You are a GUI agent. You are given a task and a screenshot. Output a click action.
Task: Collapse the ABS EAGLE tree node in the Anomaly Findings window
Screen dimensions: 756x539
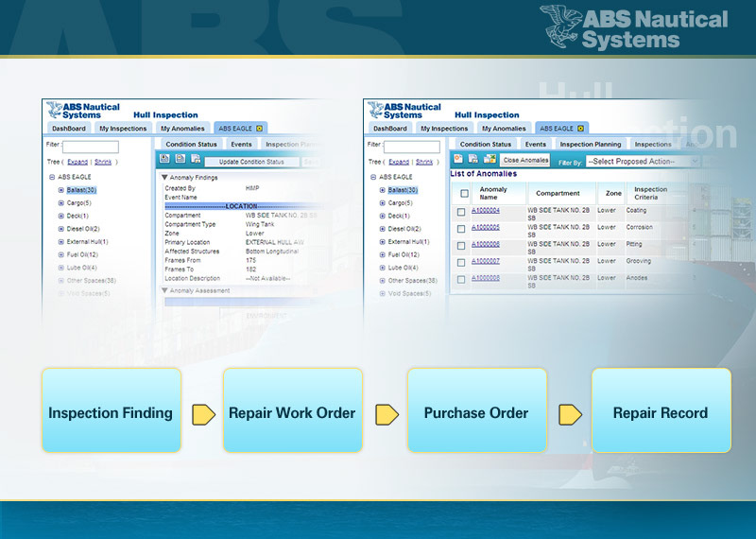(x=52, y=177)
